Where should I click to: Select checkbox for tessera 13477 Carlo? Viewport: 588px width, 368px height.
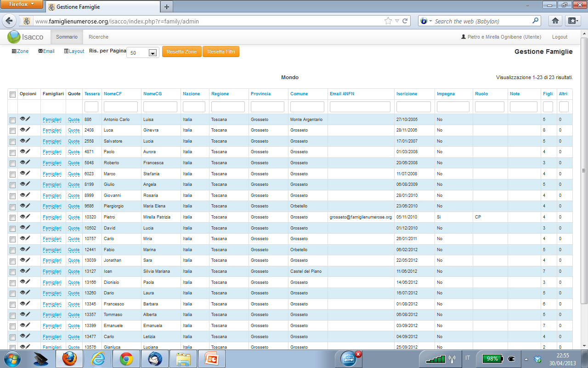[12, 337]
